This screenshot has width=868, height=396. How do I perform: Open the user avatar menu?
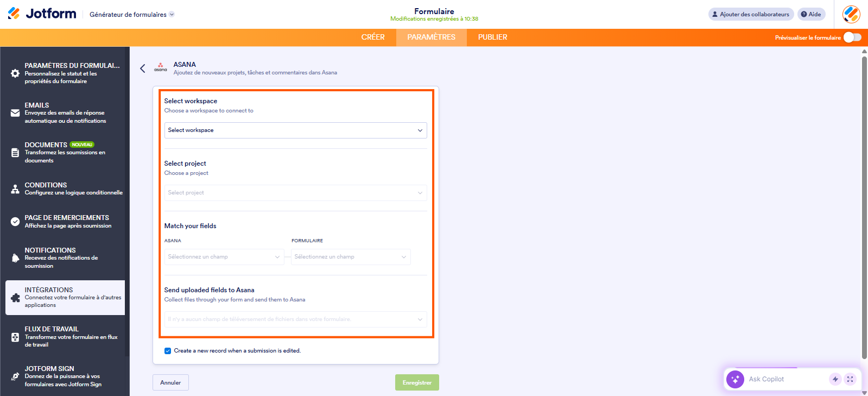(851, 14)
